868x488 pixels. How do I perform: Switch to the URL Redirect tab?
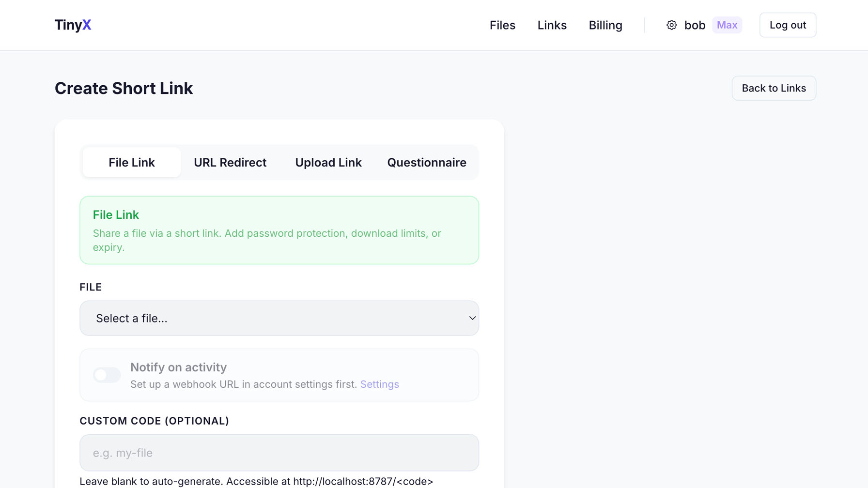[230, 162]
